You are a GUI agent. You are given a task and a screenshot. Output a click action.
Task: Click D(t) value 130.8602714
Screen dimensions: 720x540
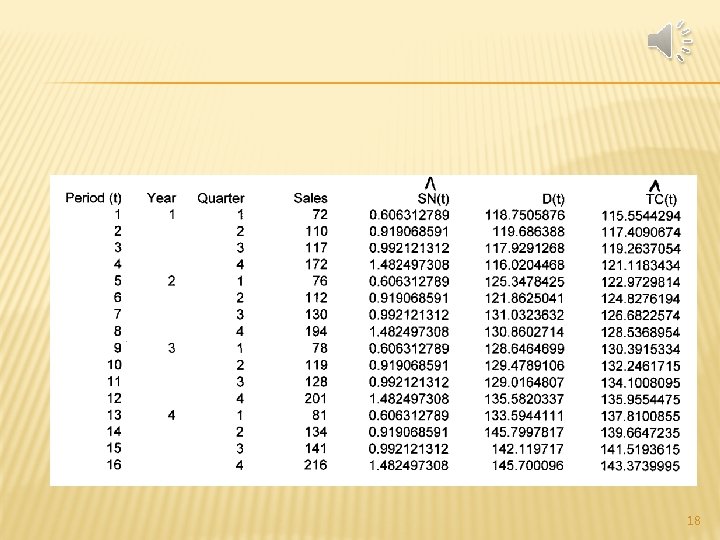(x=525, y=332)
